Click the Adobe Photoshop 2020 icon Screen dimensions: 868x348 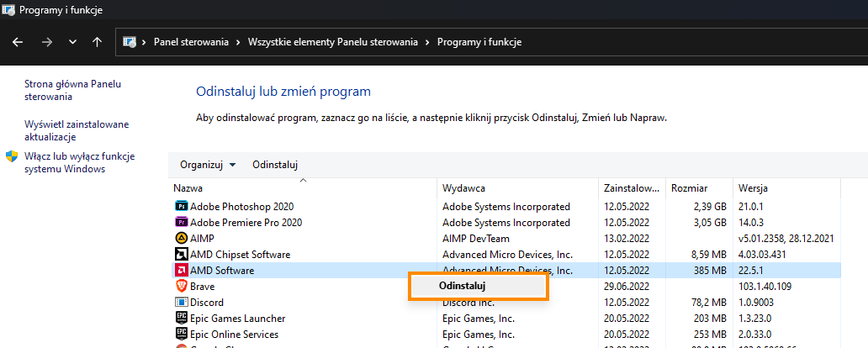[181, 207]
